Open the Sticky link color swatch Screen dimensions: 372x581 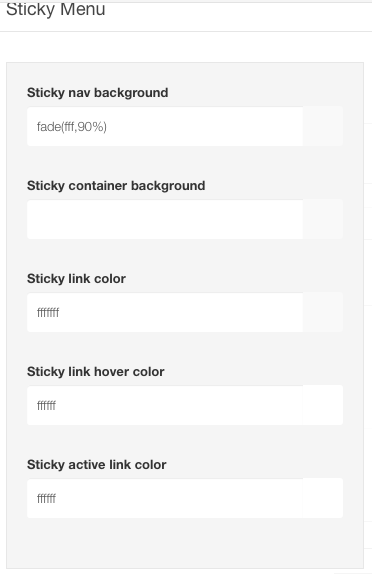323,312
